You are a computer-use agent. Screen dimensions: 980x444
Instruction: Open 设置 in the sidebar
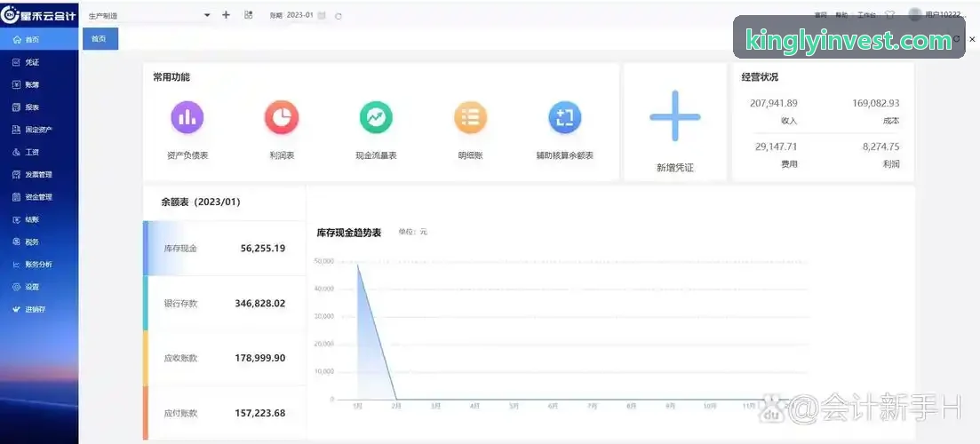coord(39,287)
